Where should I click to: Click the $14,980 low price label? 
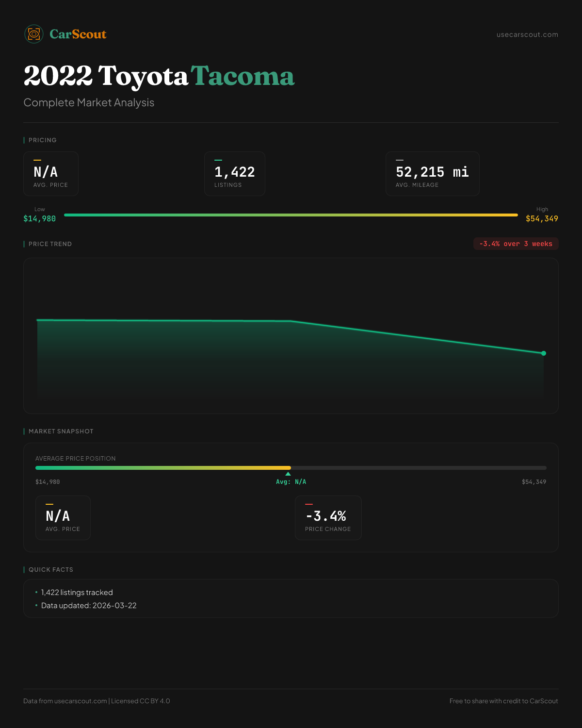pyautogui.click(x=39, y=219)
